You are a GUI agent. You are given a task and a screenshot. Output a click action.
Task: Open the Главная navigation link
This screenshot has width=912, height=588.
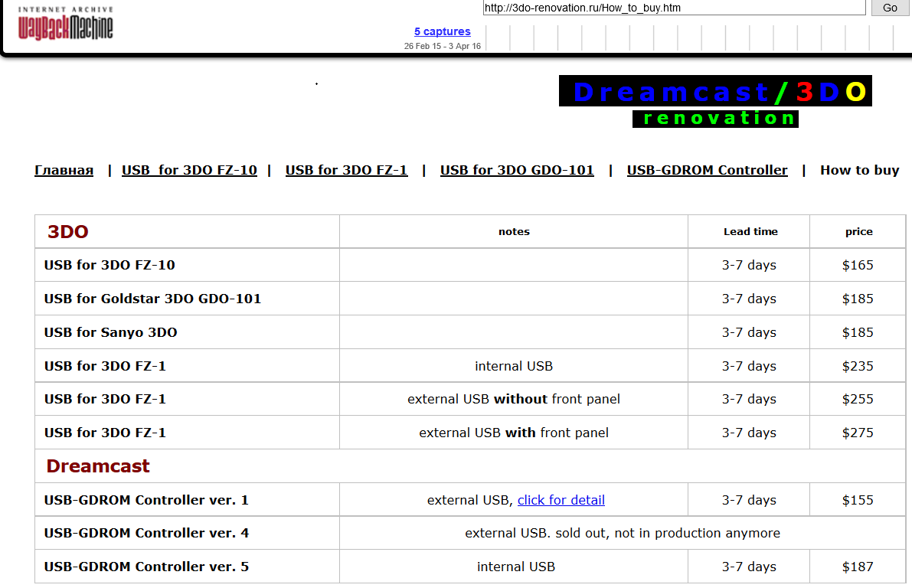[x=64, y=171]
